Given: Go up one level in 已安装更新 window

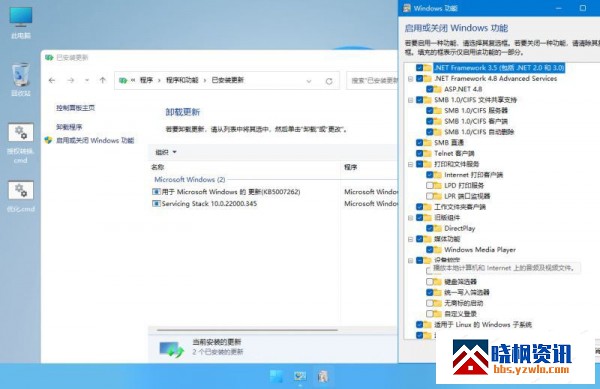Looking at the screenshot, I should coord(103,80).
